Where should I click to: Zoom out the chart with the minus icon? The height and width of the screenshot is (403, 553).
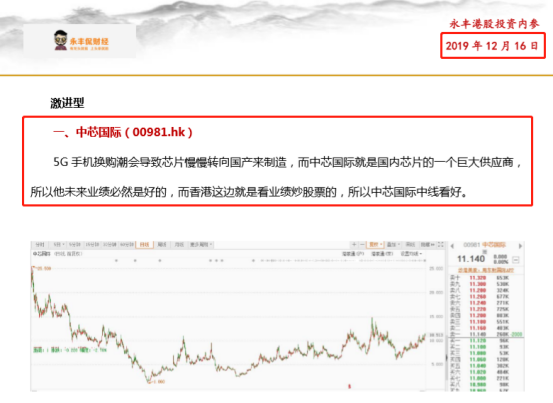click(x=362, y=244)
